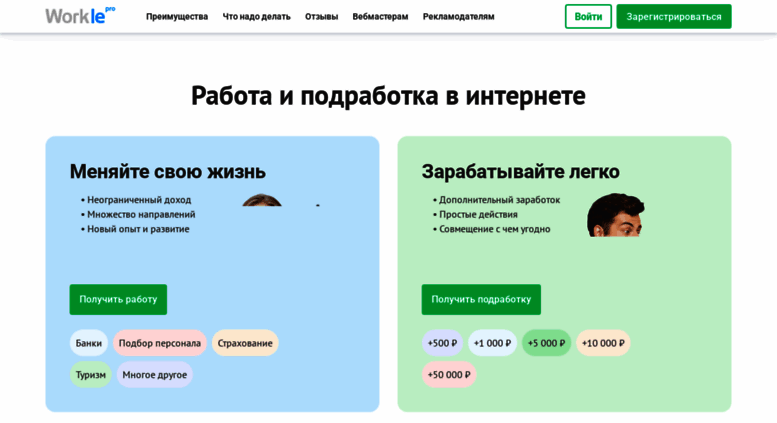Click the partial head image in blue card
The image size is (777, 423).
coord(262,200)
